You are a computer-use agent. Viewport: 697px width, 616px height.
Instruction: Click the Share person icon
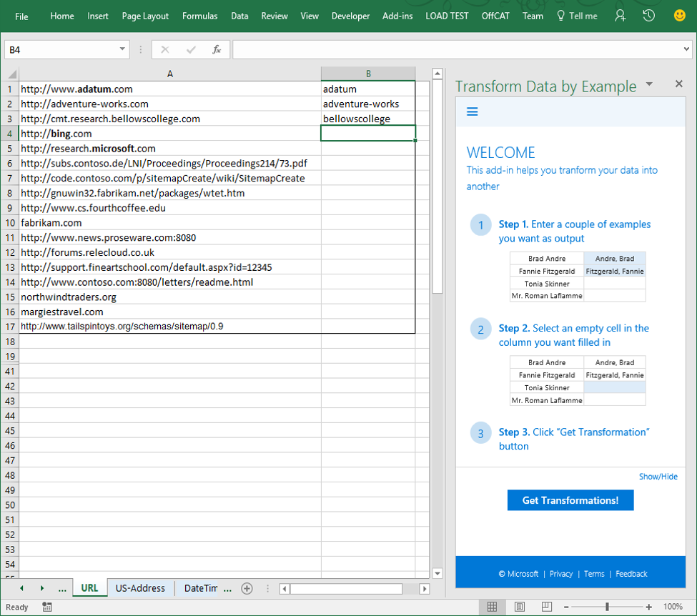[620, 16]
